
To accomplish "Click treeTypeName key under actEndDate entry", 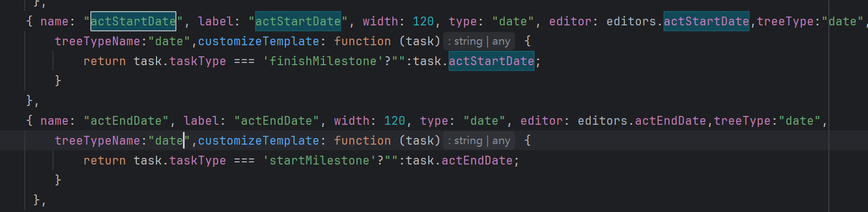I will click(98, 141).
